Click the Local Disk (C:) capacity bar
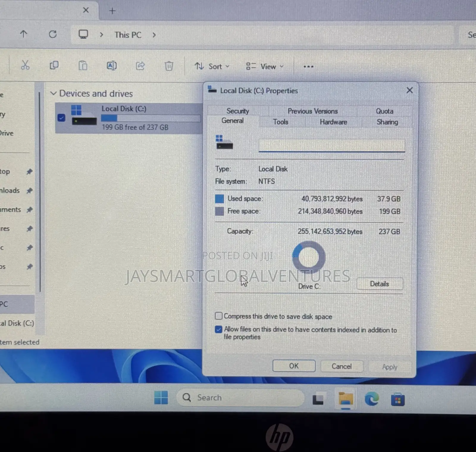The image size is (476, 452). click(x=151, y=118)
